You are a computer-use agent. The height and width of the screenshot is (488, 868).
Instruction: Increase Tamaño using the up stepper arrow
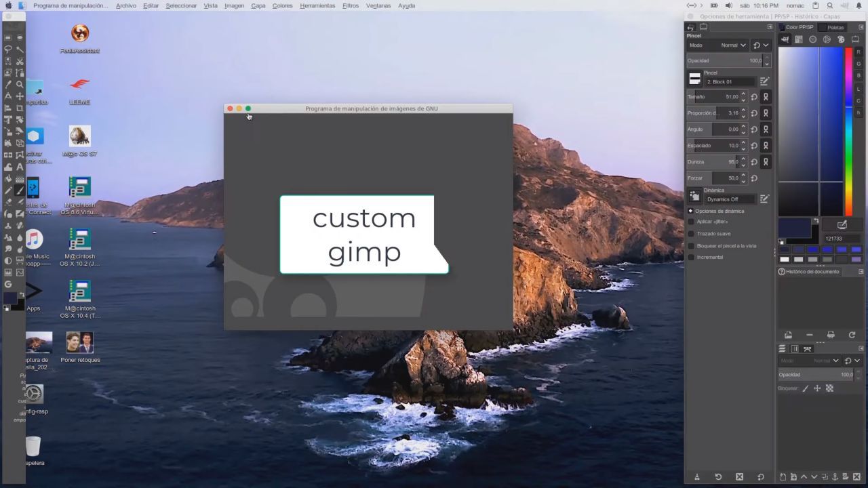pyautogui.click(x=744, y=94)
